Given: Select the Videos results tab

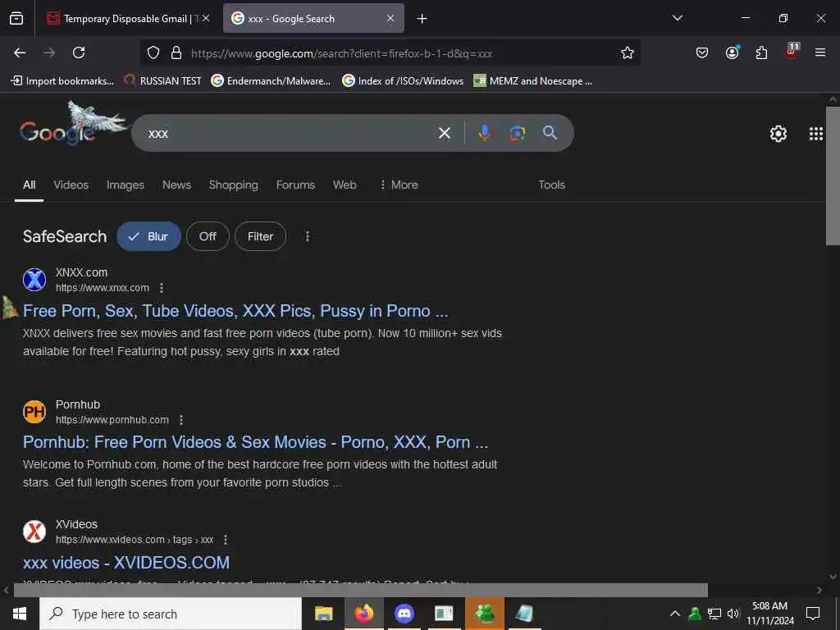Looking at the screenshot, I should tap(71, 185).
